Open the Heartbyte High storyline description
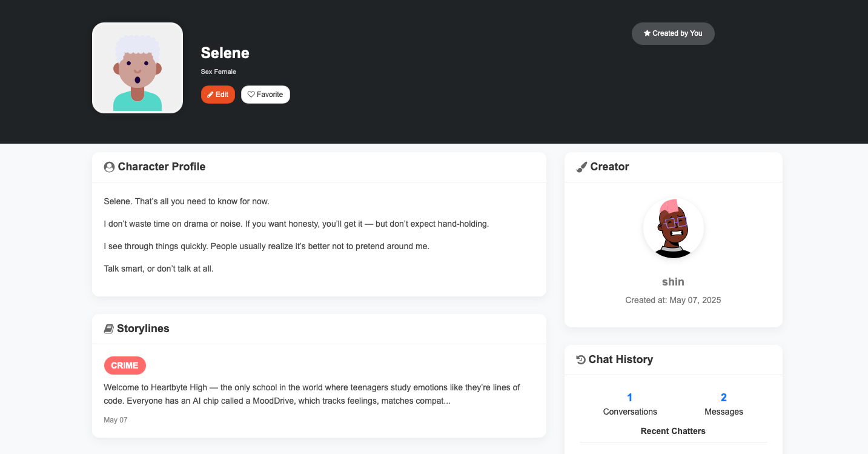This screenshot has height=454, width=868. 312,394
